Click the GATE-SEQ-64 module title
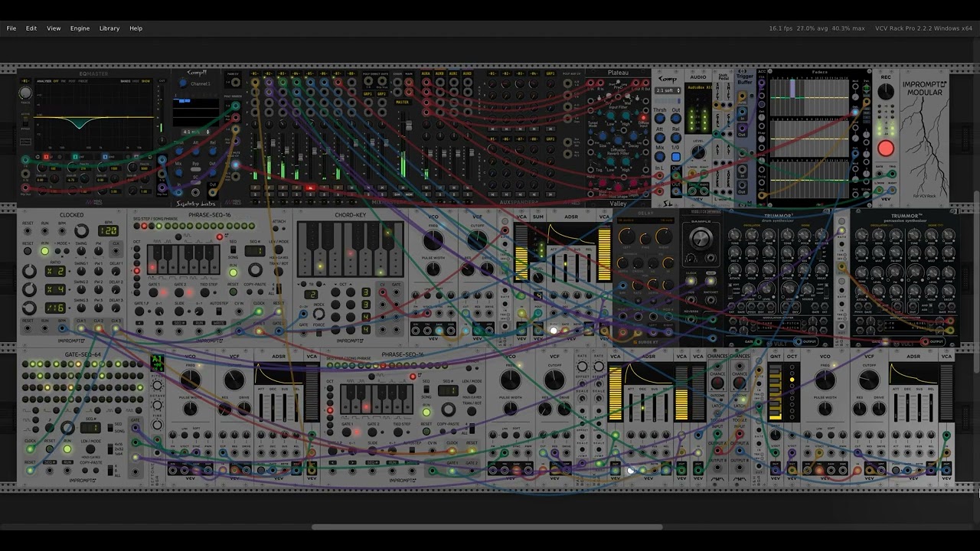Screen dimensions: 980x551 pos(83,355)
